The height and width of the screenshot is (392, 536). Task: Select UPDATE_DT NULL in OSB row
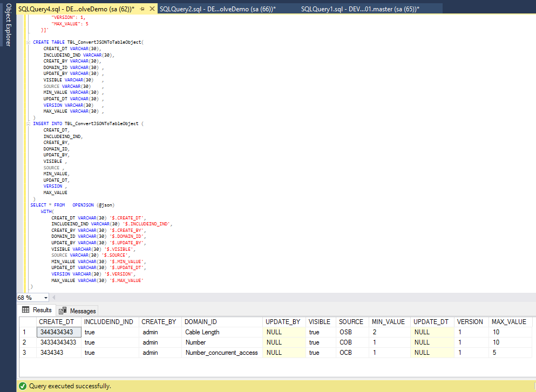point(432,332)
